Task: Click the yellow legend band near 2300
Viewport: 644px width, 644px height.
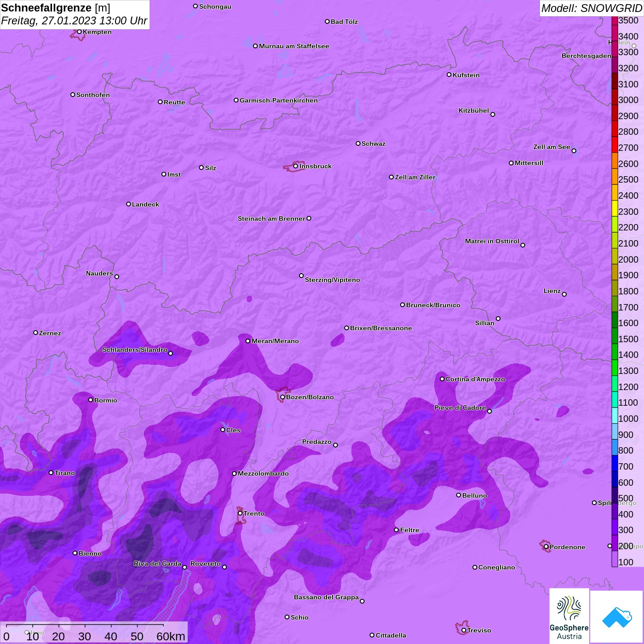Action: pyautogui.click(x=615, y=208)
